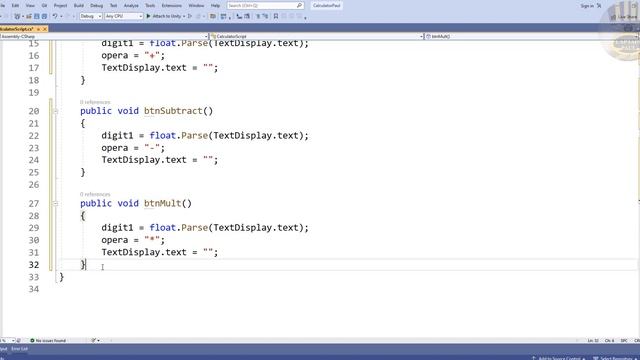Screen dimensions: 640x360
Task: Click Attach to Unity play button
Action: [164, 16]
